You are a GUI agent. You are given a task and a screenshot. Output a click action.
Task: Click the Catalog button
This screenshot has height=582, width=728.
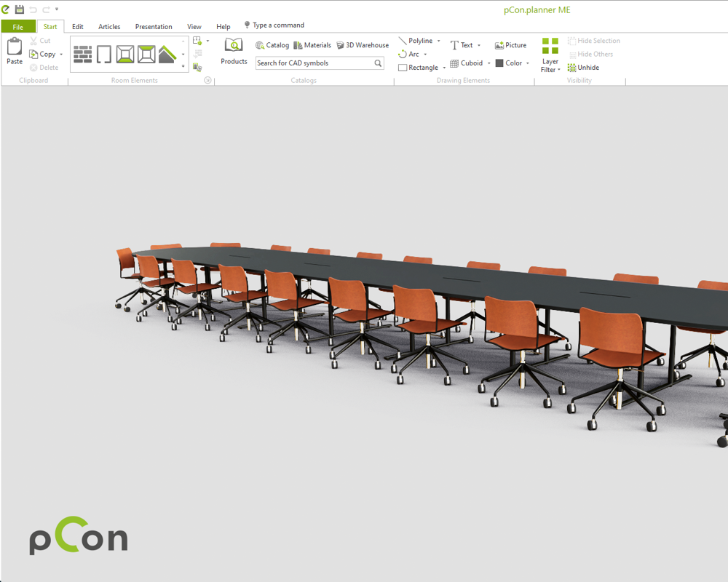click(272, 45)
